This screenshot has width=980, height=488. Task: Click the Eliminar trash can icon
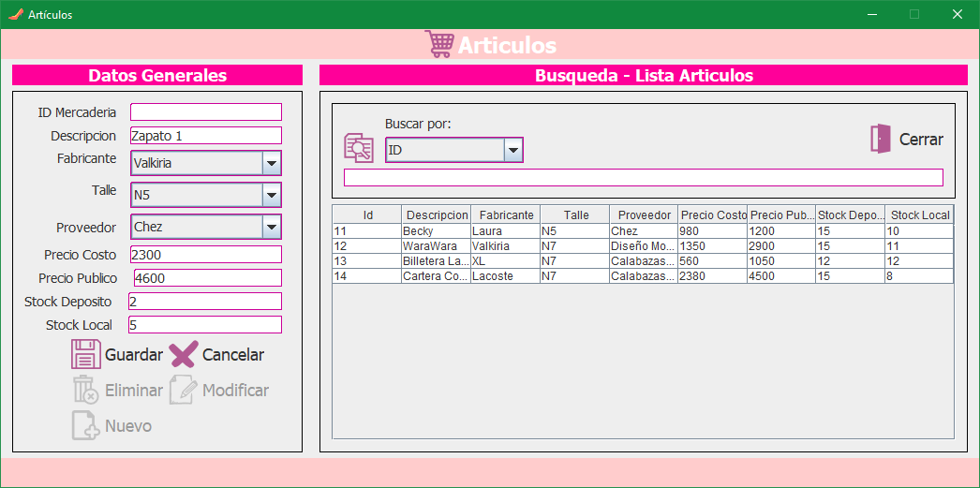[86, 391]
